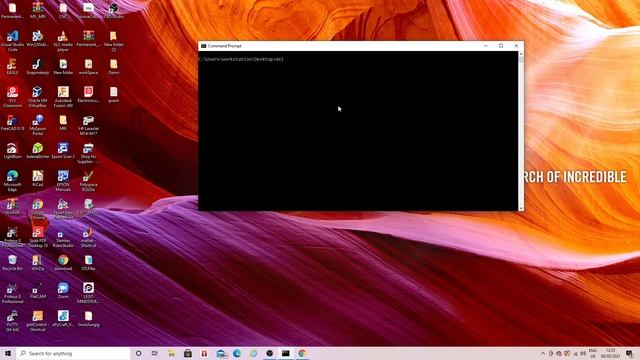640x360 pixels.
Task: Open Chrome from the taskbar
Action: (x=302, y=353)
